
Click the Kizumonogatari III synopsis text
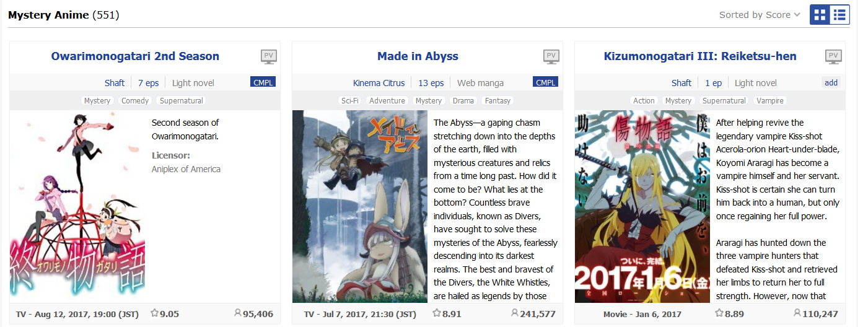[x=778, y=209]
